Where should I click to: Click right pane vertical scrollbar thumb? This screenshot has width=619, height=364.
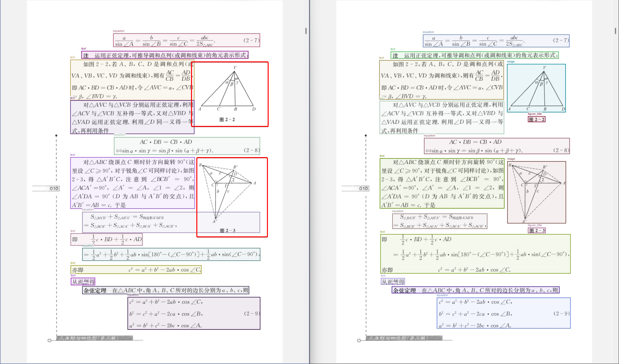coord(615,31)
